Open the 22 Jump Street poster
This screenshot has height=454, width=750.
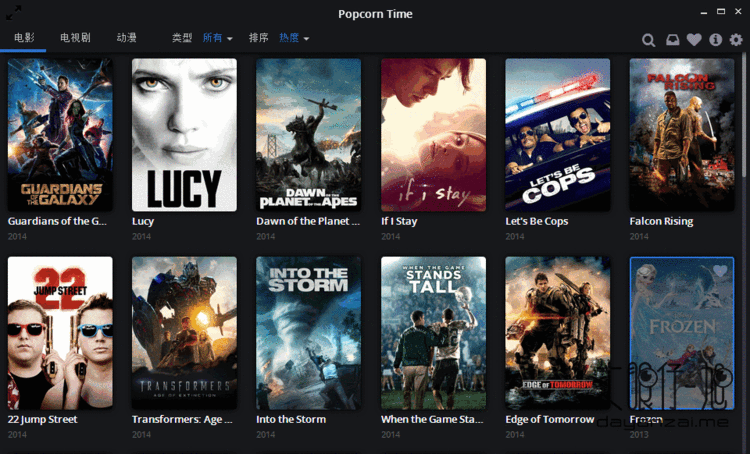[60, 333]
